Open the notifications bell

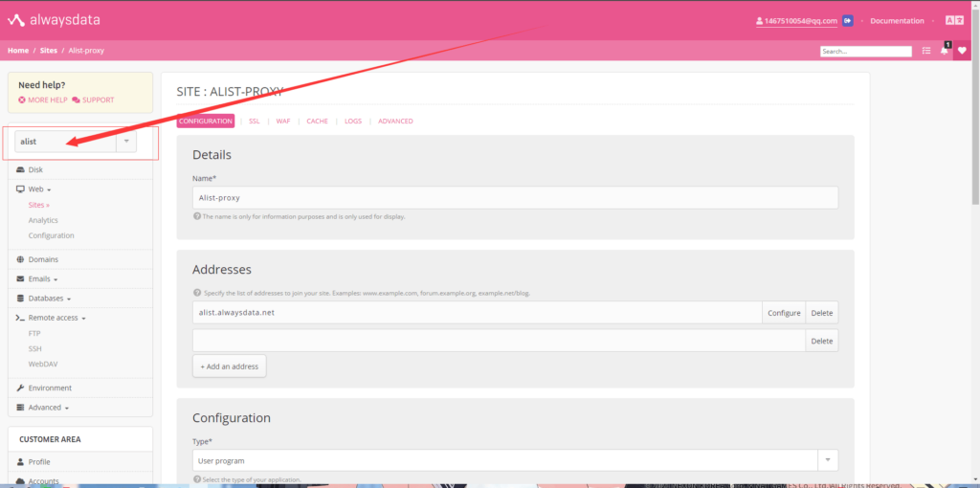click(x=945, y=52)
